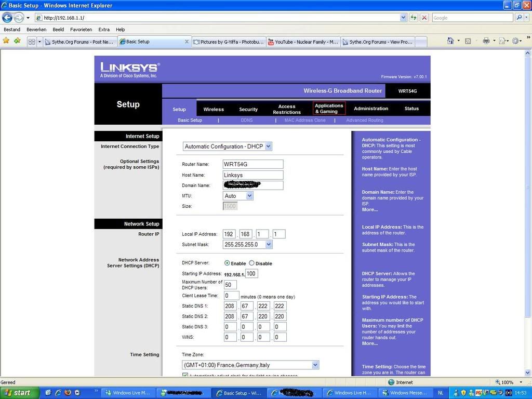Click the browser Back arrow button
This screenshot has width=532, height=399.
click(x=7, y=18)
